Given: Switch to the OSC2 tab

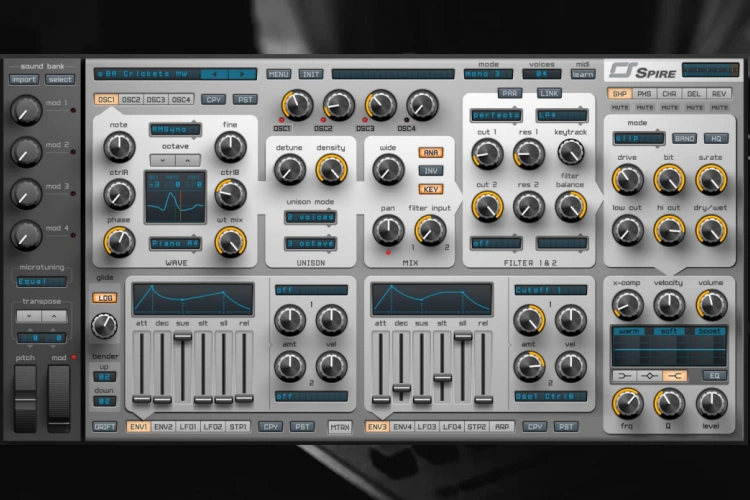Looking at the screenshot, I should point(131,100).
